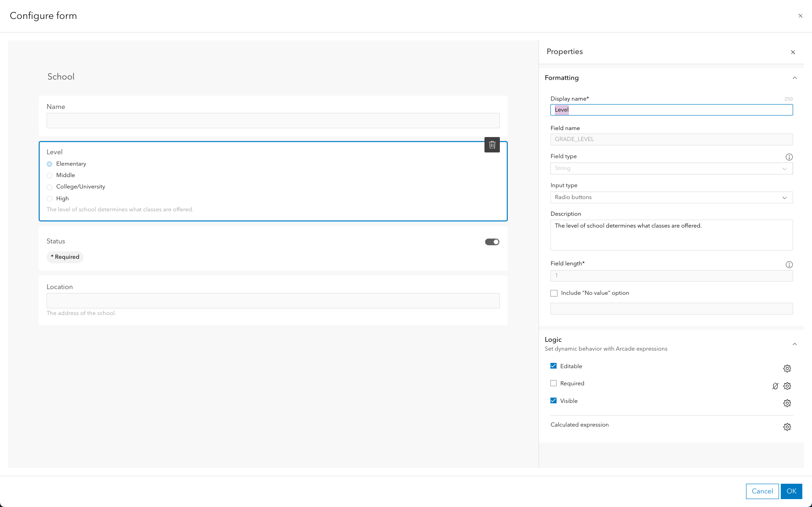
Task: Click the null expression icon beside Required
Action: [775, 386]
